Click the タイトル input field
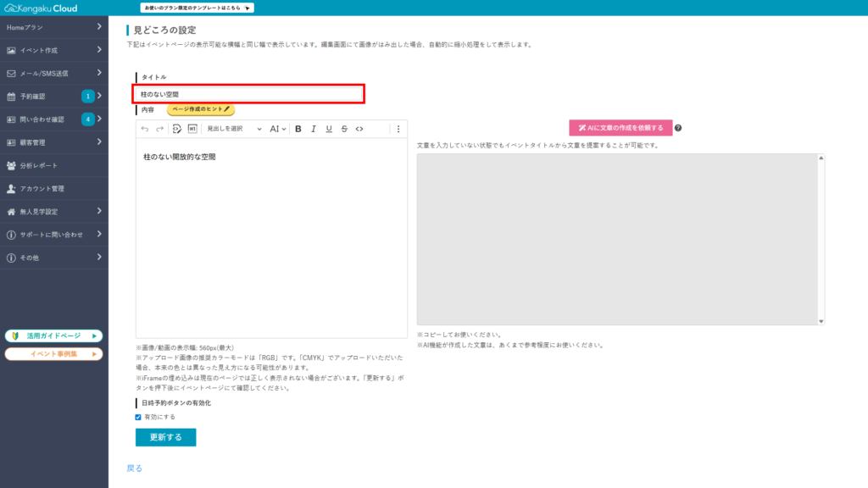868x488 pixels. (x=248, y=94)
